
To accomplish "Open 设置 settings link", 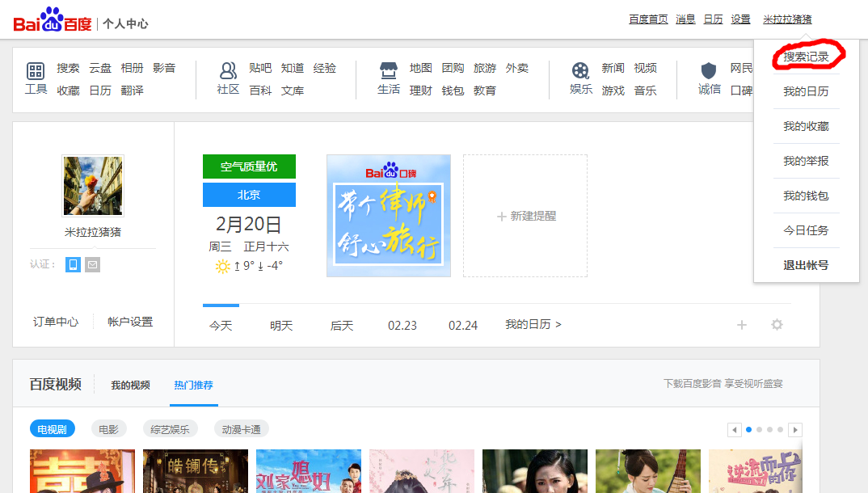I will point(740,19).
